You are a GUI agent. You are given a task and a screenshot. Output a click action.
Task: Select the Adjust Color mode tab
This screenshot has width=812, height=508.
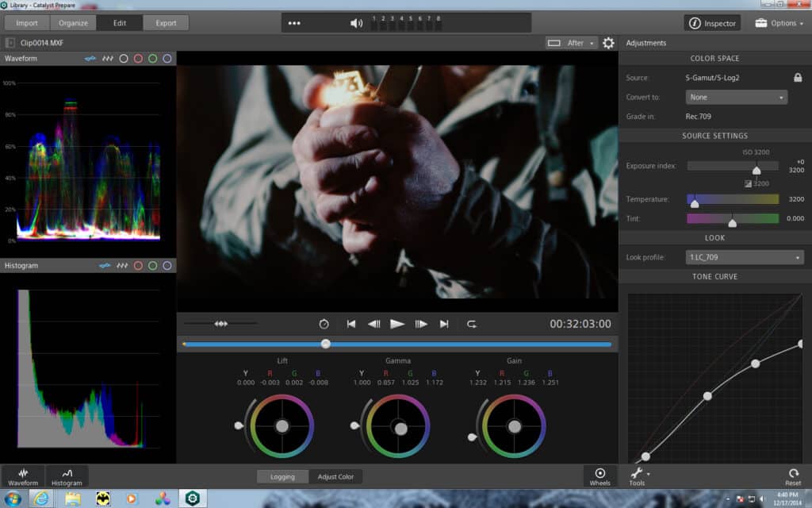(335, 476)
